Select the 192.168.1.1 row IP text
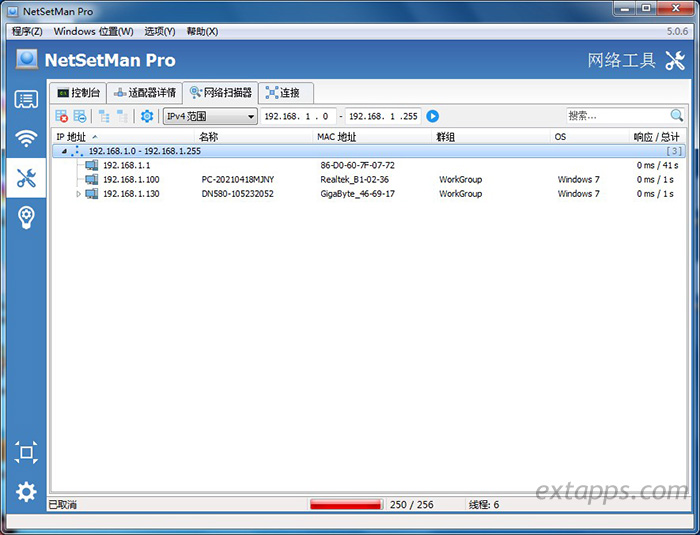This screenshot has height=535, width=700. 127,165
